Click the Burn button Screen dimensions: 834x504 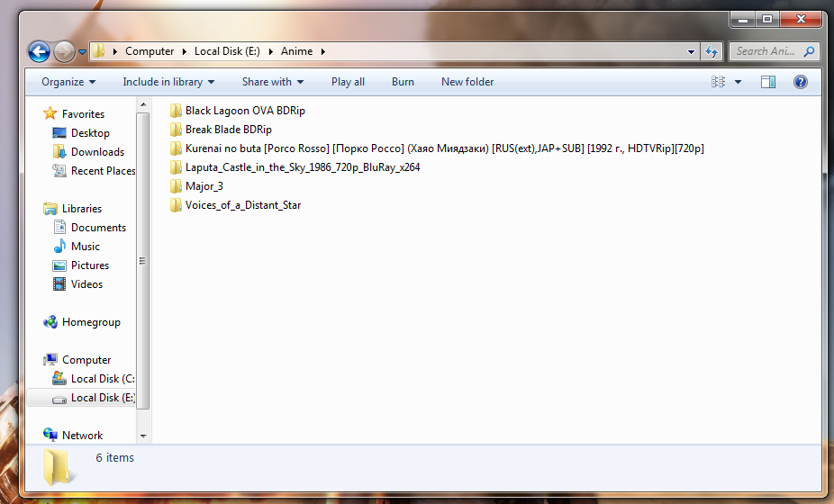[x=403, y=82]
